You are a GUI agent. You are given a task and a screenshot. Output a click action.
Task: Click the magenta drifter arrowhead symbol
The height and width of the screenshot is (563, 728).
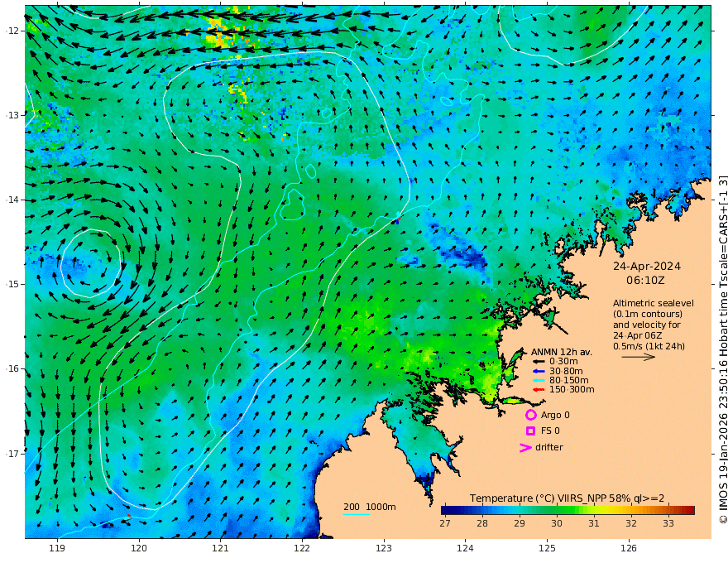tap(525, 448)
